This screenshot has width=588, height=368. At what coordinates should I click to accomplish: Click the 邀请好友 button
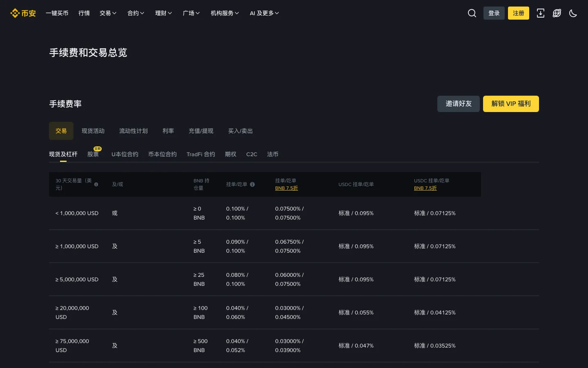[459, 104]
